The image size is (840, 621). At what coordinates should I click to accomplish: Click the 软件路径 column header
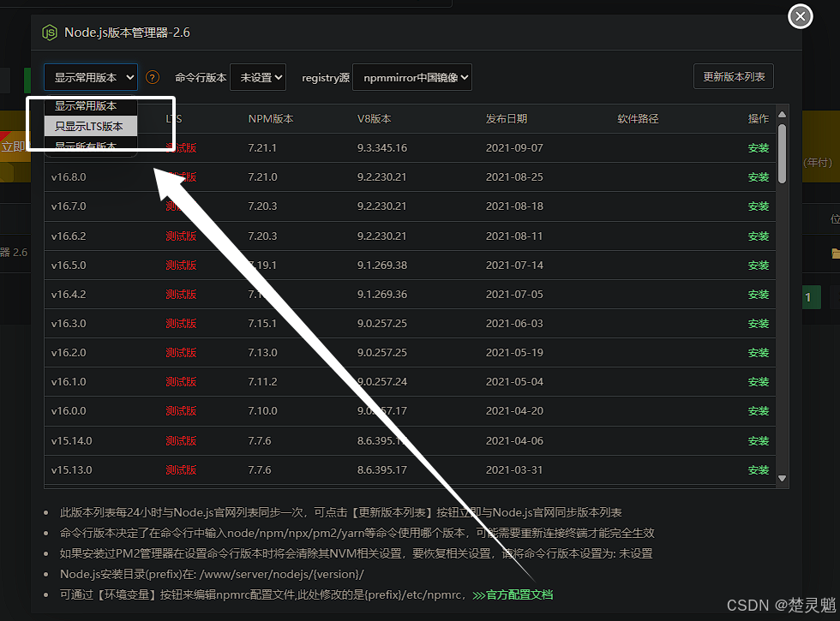(x=638, y=119)
